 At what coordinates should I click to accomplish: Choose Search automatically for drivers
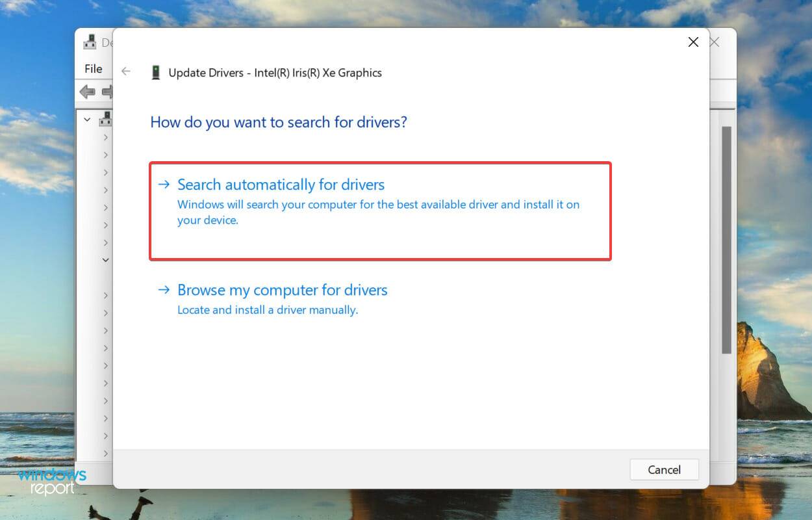point(281,185)
